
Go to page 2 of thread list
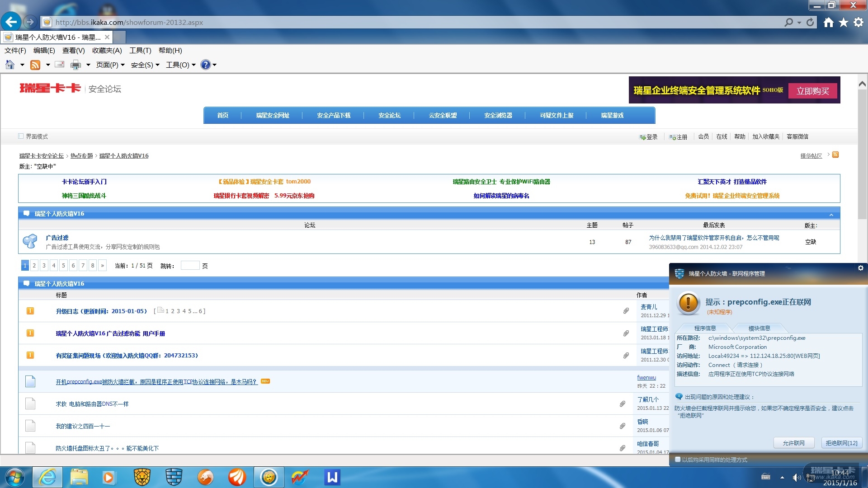click(34, 266)
